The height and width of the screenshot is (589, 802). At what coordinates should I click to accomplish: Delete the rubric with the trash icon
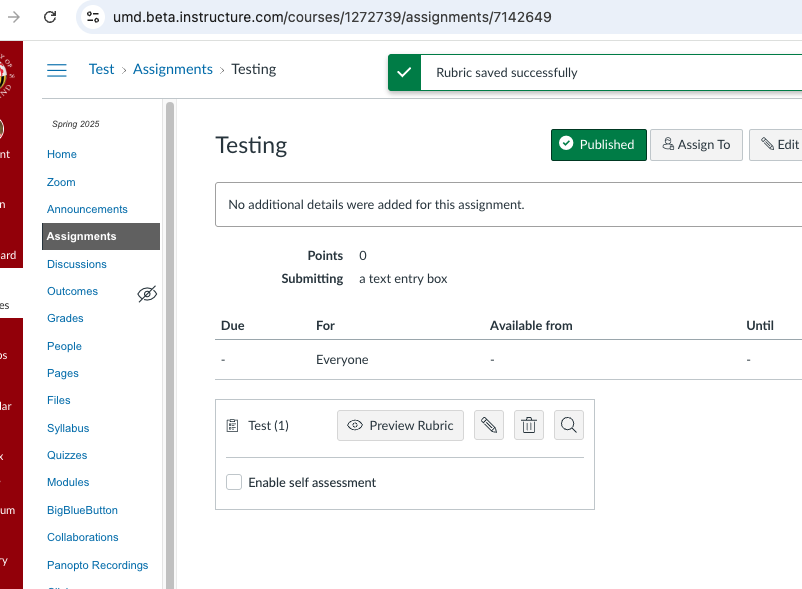pos(528,425)
